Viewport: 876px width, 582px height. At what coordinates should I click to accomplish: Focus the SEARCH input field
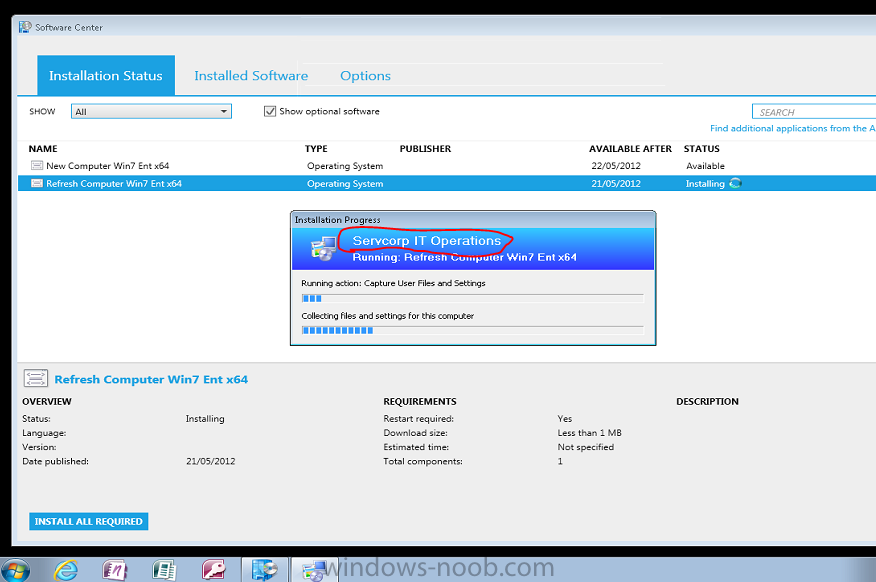(815, 112)
